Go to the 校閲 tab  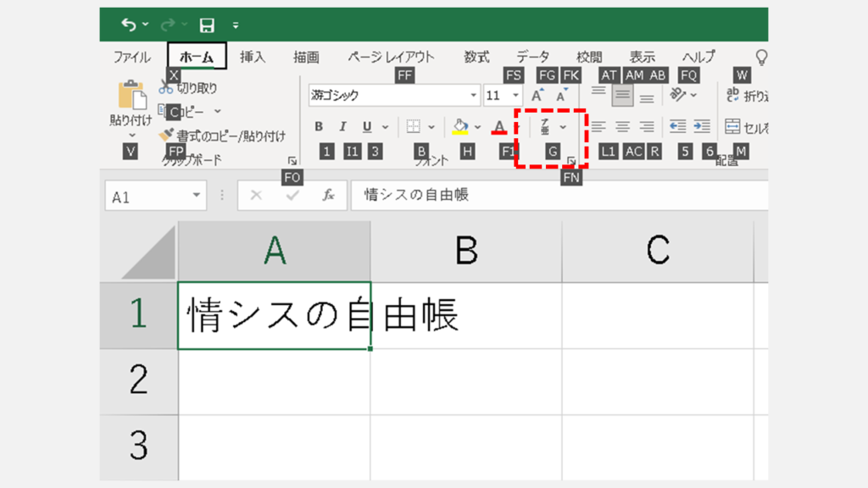589,57
